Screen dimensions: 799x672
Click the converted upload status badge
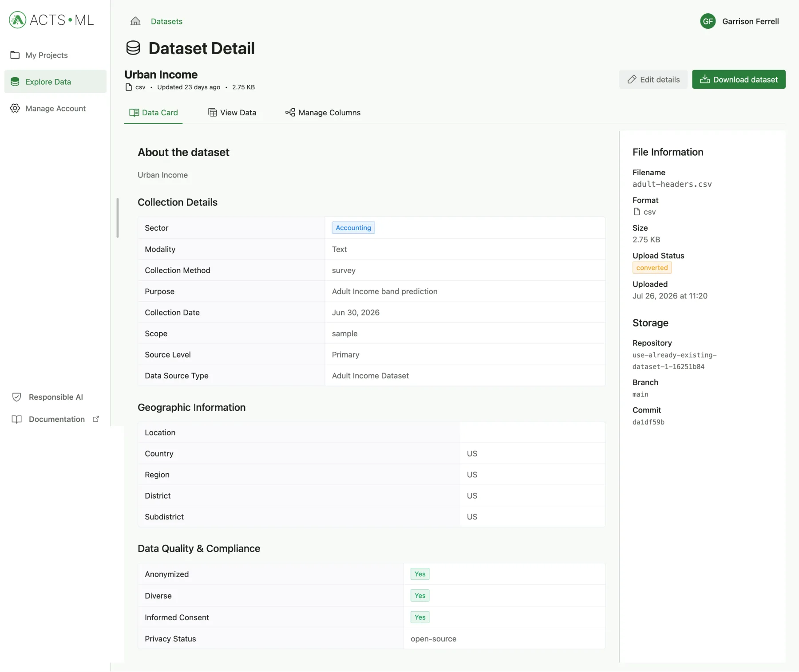pos(652,267)
